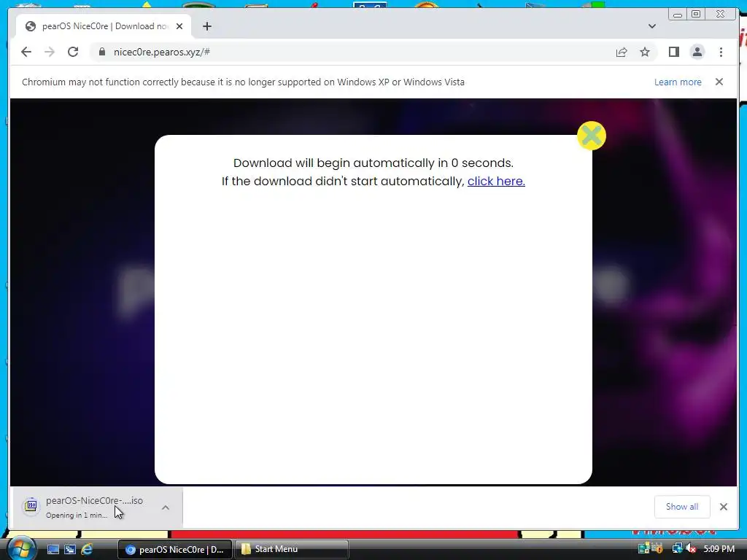Click the ISO file icon
Image resolution: width=747 pixels, height=560 pixels.
pyautogui.click(x=31, y=506)
